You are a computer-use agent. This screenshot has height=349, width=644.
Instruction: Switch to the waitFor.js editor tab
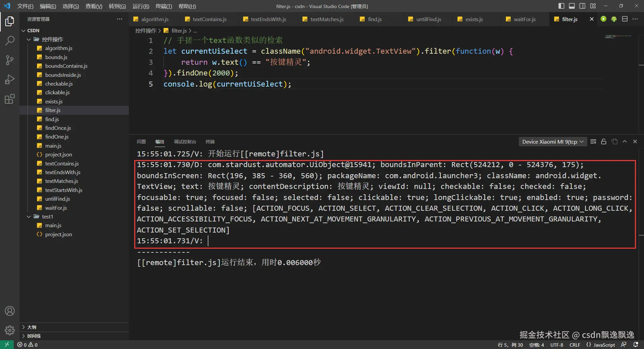pyautogui.click(x=524, y=19)
